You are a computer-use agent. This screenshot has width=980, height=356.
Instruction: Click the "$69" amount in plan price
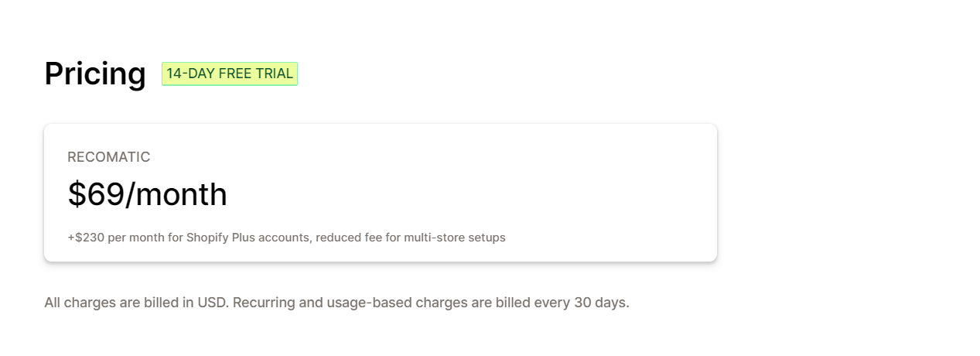tap(96, 194)
